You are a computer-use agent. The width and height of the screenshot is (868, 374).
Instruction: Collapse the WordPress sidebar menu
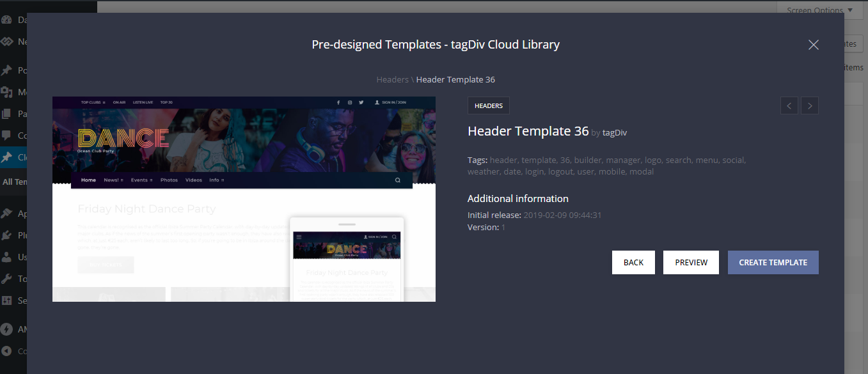coord(6,351)
